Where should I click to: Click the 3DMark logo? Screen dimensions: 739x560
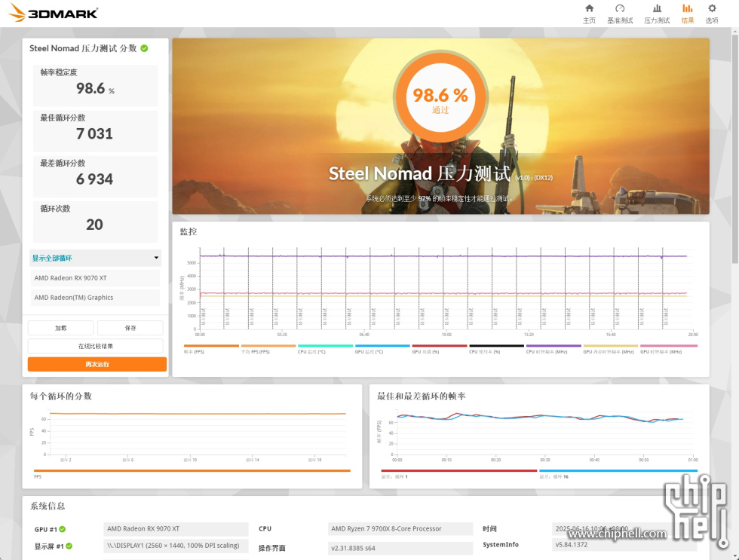click(x=54, y=13)
